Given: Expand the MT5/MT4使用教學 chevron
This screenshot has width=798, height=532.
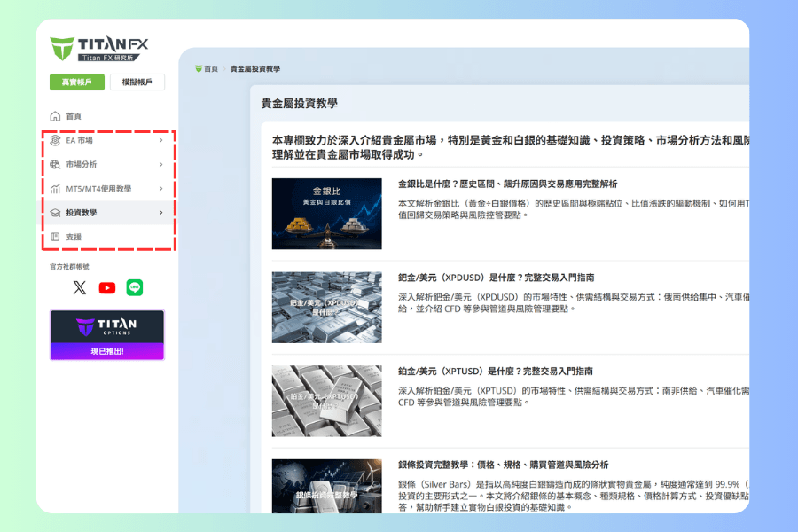Looking at the screenshot, I should point(160,188).
